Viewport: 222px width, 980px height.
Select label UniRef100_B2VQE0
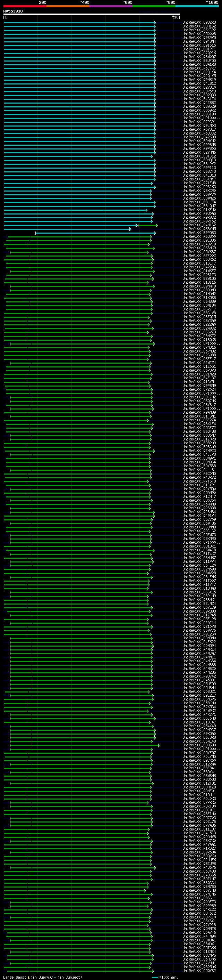tap(199, 88)
